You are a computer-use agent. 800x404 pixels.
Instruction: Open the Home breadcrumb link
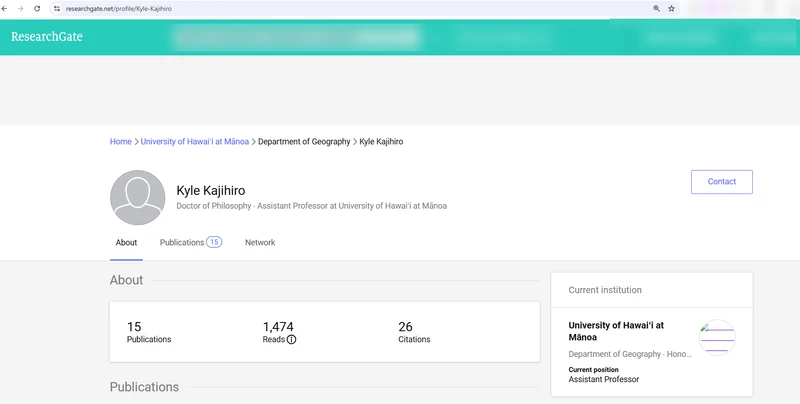pyautogui.click(x=121, y=142)
